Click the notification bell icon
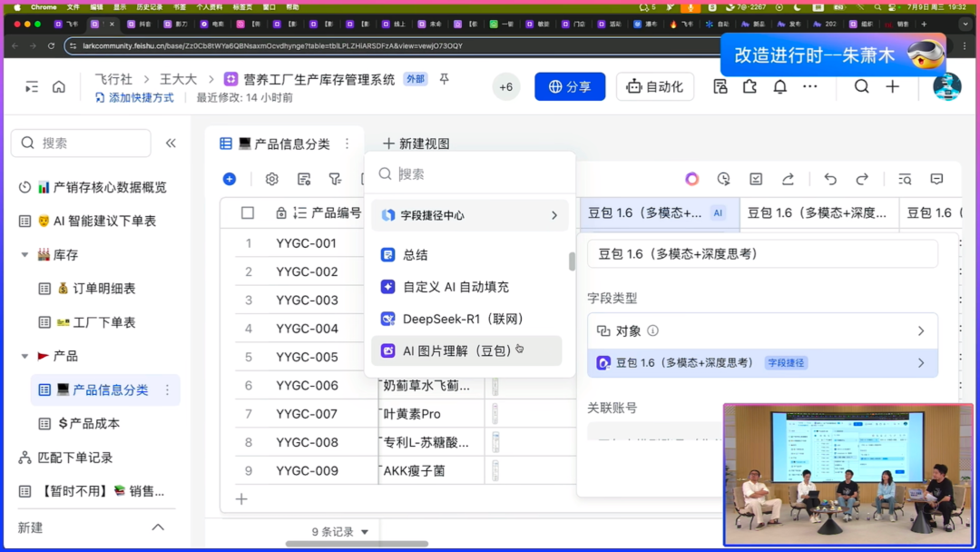This screenshot has width=980, height=552. point(779,87)
